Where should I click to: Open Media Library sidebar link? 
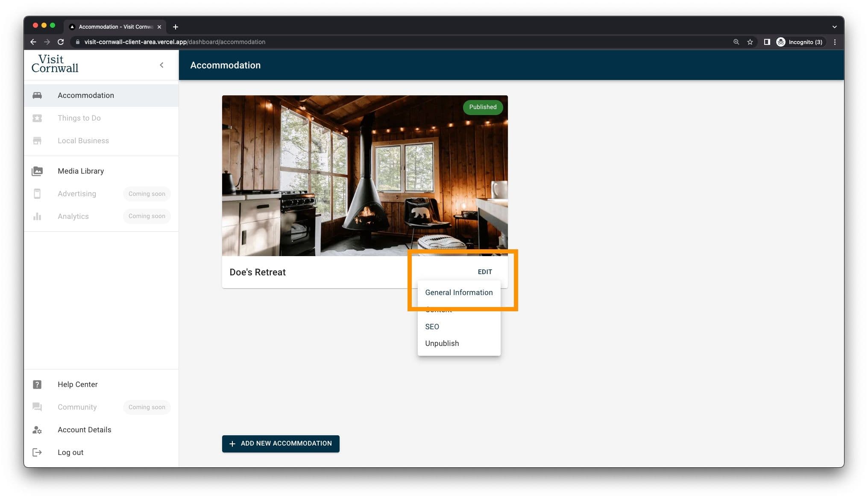(x=81, y=171)
